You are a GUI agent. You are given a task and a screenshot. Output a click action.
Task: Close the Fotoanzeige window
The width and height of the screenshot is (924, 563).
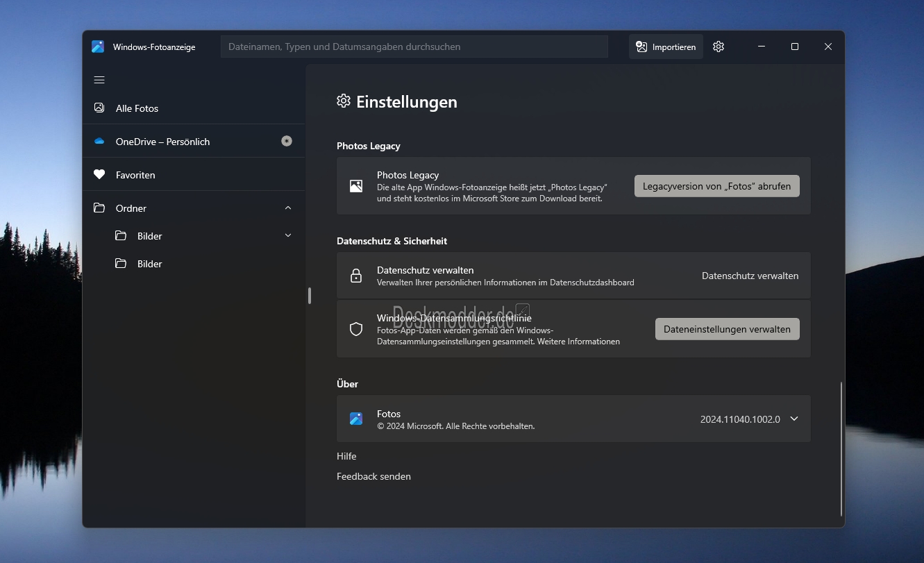tap(828, 47)
